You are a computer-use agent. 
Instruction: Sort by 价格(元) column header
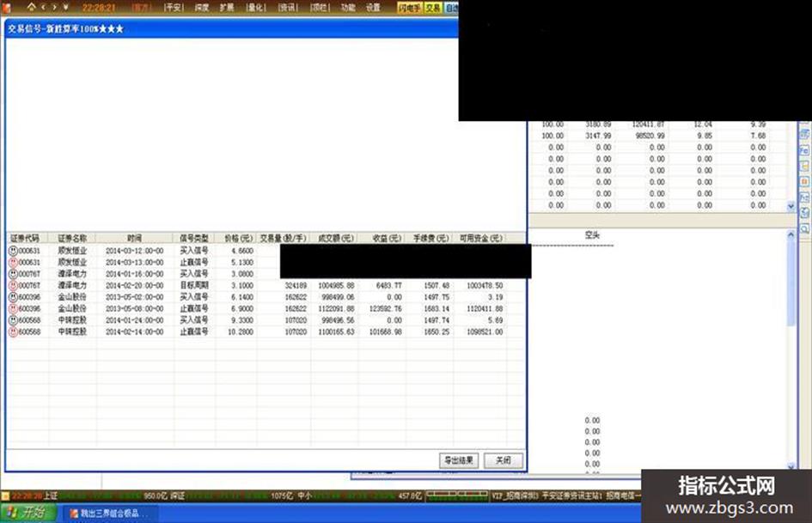click(x=238, y=238)
